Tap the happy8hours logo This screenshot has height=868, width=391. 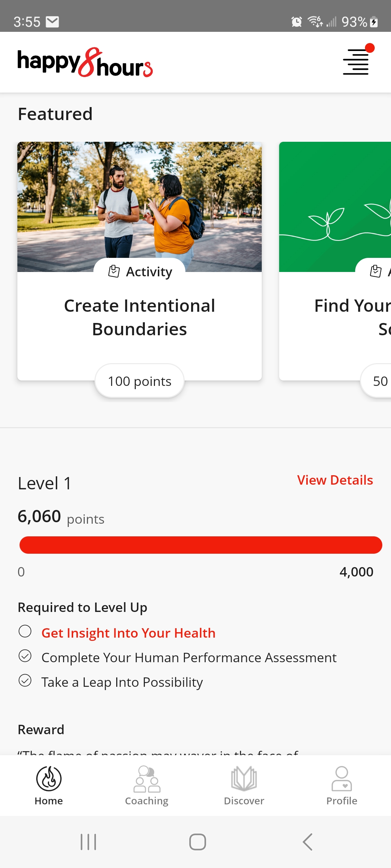coord(85,62)
